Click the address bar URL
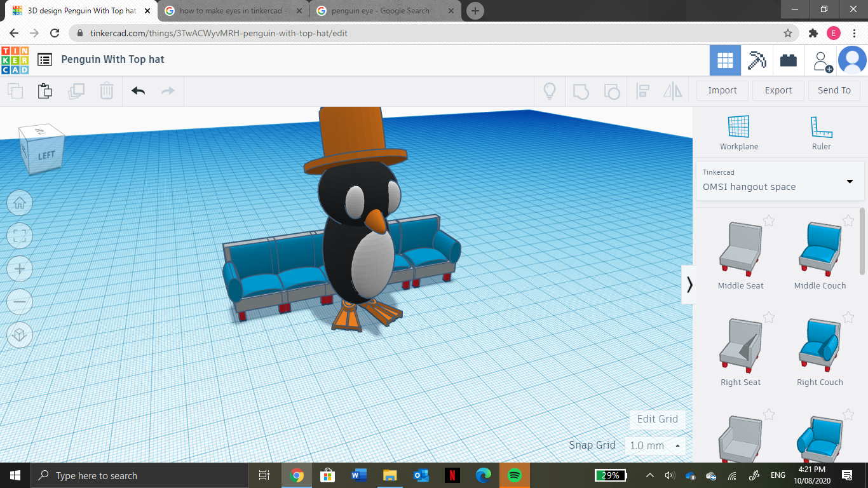 click(217, 34)
